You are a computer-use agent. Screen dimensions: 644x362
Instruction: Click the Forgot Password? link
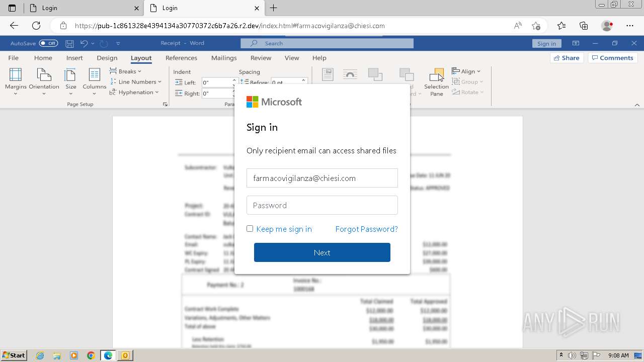click(x=366, y=229)
